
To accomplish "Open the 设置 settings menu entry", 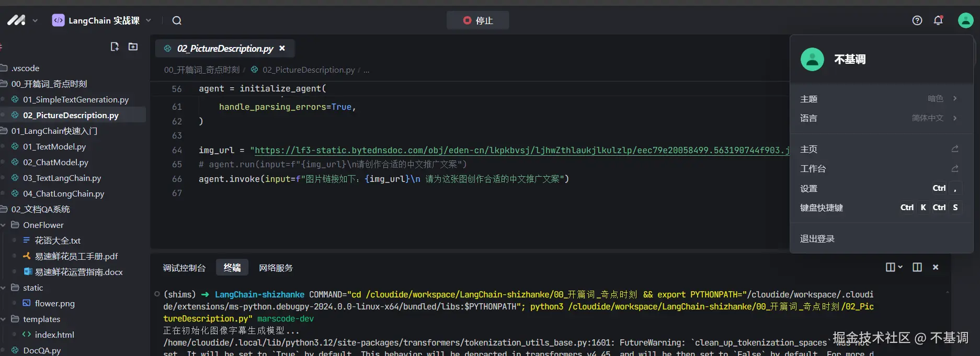I will [808, 188].
